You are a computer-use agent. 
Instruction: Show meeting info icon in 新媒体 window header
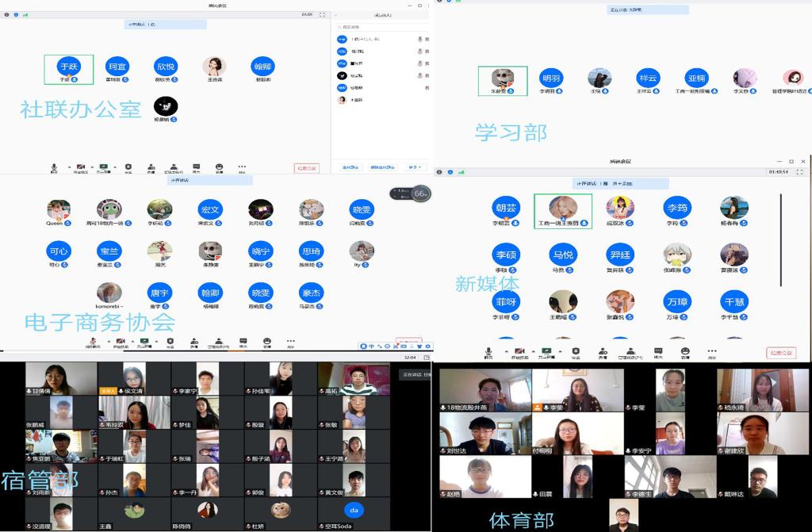point(439,171)
